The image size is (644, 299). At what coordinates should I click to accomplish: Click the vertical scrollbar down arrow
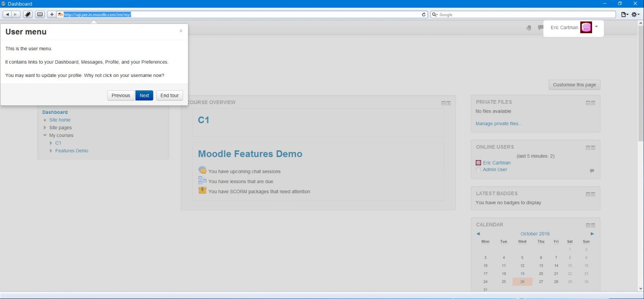point(641,288)
